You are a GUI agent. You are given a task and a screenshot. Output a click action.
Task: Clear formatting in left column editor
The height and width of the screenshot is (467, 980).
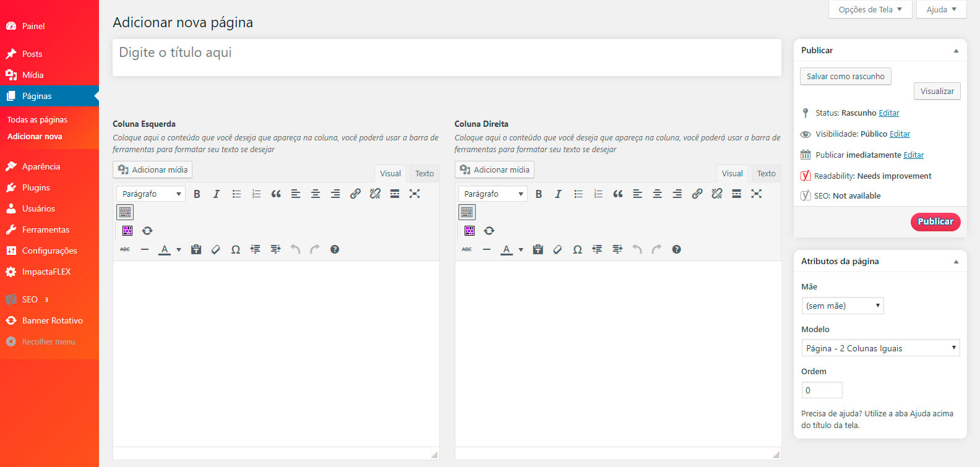coord(216,249)
